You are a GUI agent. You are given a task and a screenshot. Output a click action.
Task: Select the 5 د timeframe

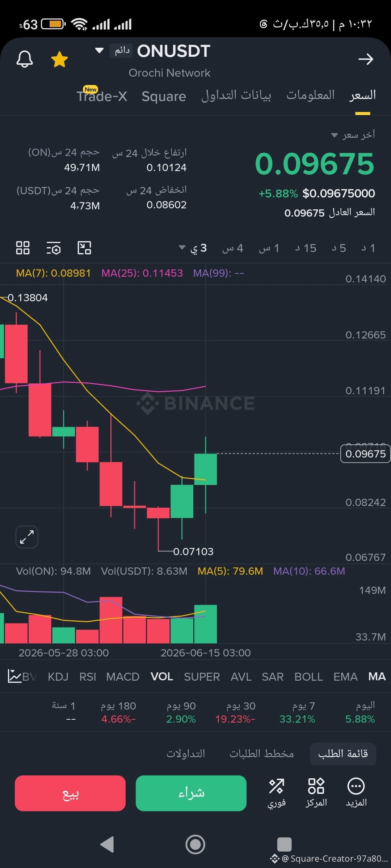coord(339,248)
